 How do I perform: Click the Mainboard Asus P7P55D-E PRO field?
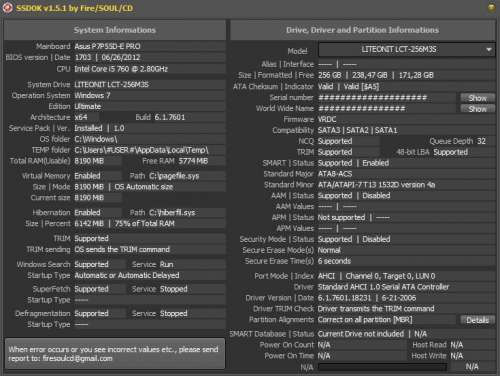click(x=149, y=46)
